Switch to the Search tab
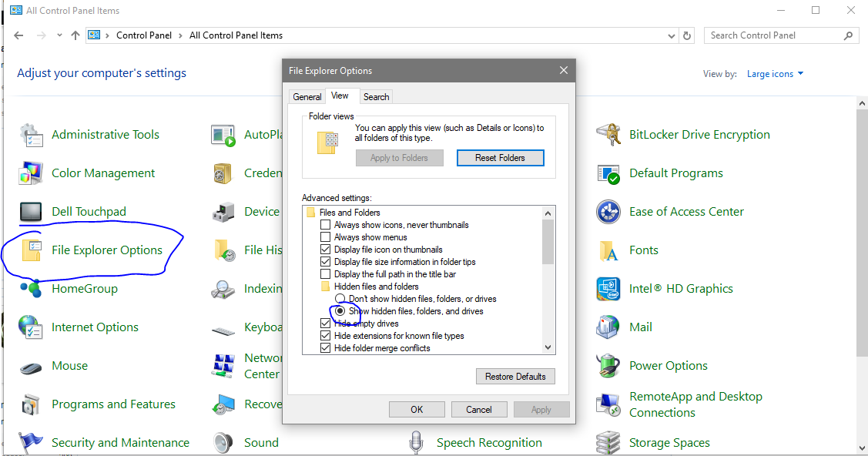This screenshot has height=456, width=868. pos(377,97)
